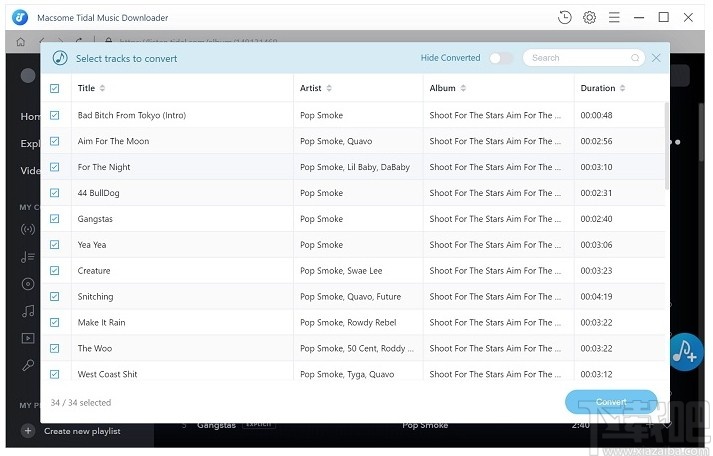Click artist 'Pop Smoke, Rowdy Rebel'
The image size is (713, 456).
348,322
